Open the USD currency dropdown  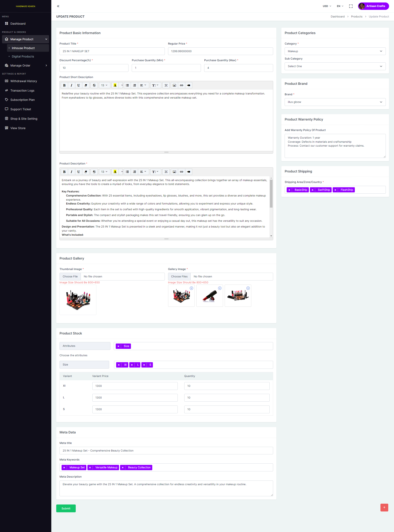click(x=327, y=6)
